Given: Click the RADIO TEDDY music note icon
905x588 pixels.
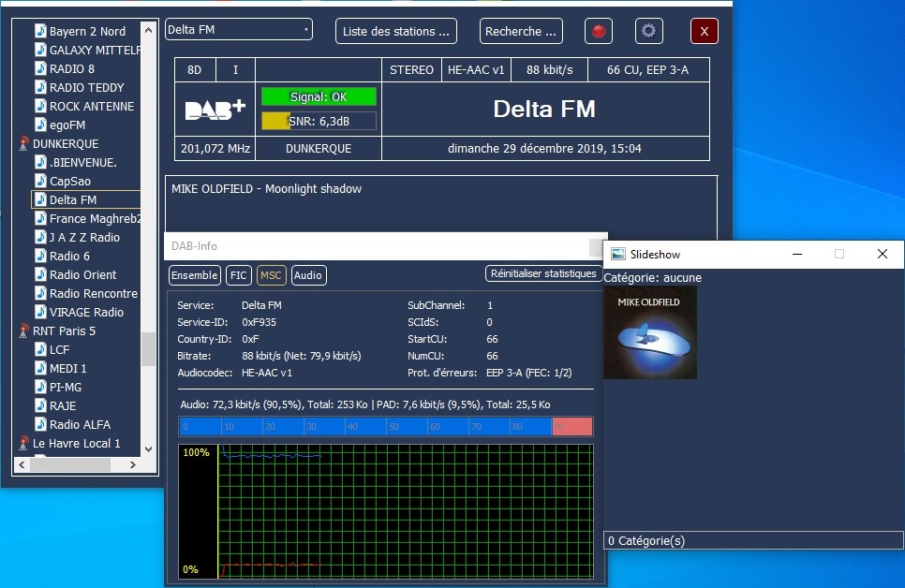Looking at the screenshot, I should pos(40,87).
